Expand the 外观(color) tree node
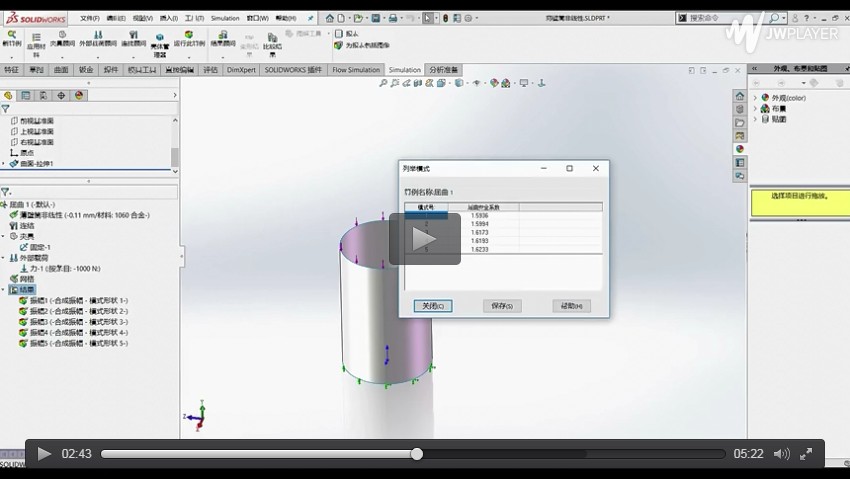This screenshot has width=850, height=479. 756,98
